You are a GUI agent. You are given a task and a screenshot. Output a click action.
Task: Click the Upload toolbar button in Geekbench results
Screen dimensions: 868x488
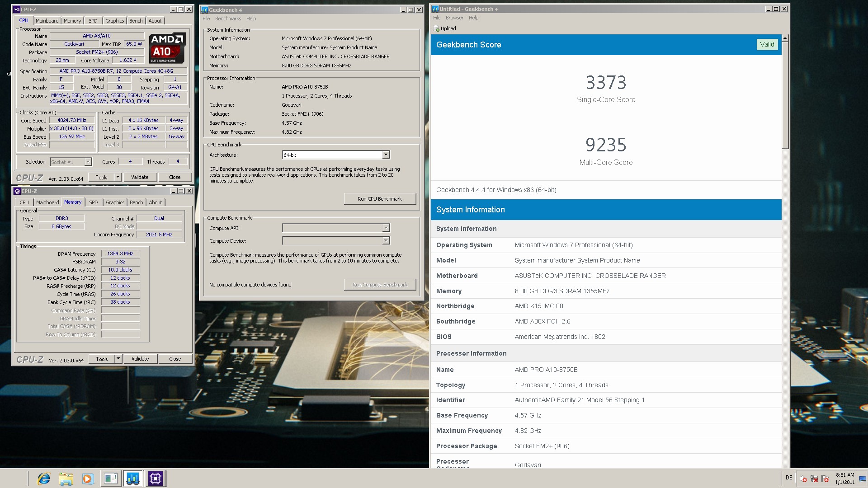pyautogui.click(x=445, y=28)
